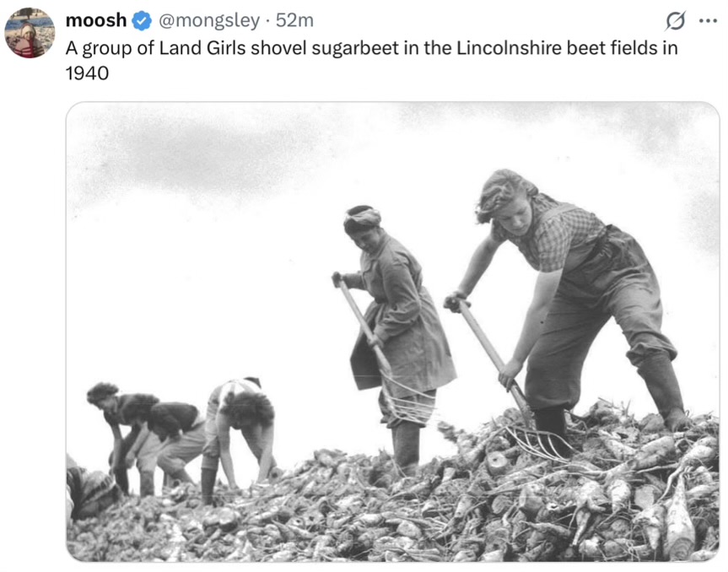Open the post via the 52m timestamp

[x=294, y=20]
